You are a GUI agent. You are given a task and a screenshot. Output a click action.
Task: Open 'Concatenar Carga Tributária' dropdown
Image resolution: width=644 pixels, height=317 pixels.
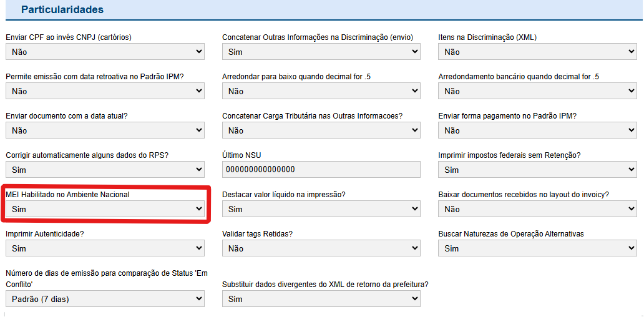pos(321,131)
